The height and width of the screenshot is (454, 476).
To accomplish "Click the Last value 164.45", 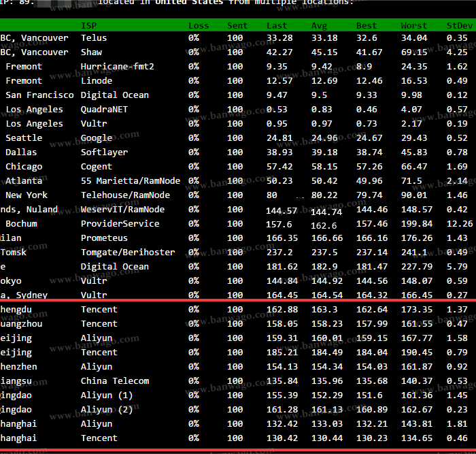I will point(282,295).
